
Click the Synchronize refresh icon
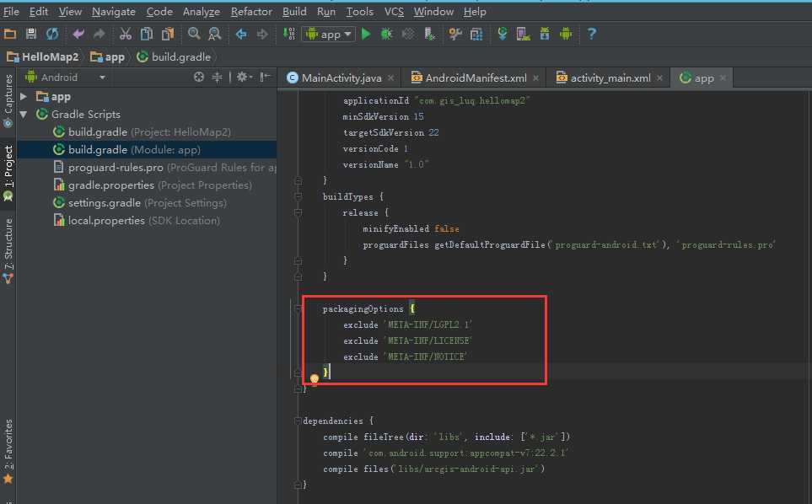52,34
